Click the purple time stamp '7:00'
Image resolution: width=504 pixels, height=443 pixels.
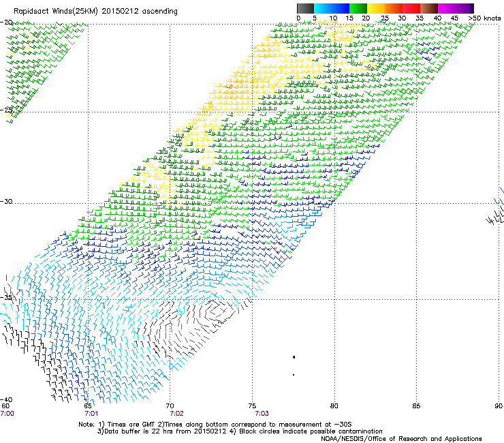pos(7,414)
